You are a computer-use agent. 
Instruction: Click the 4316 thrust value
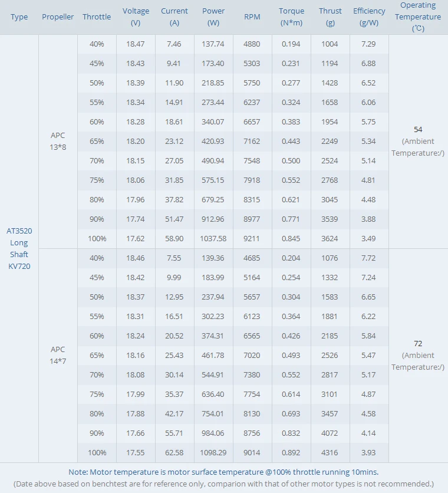330,452
